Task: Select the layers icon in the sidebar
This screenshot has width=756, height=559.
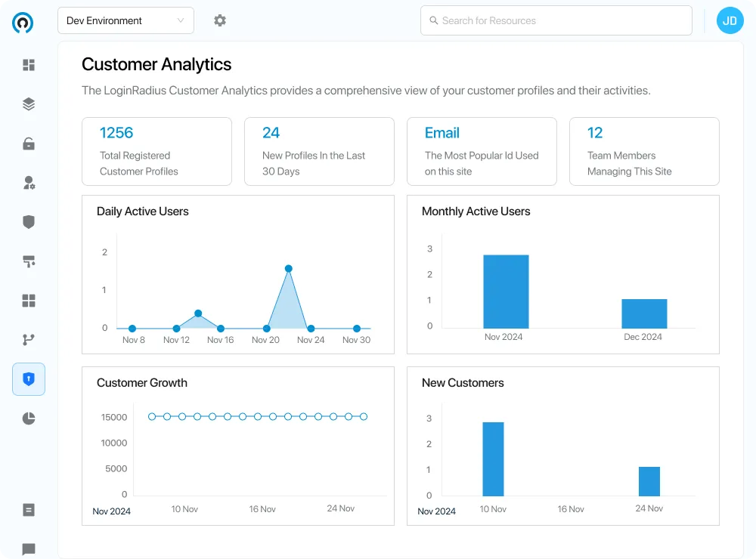Action: [x=28, y=104]
